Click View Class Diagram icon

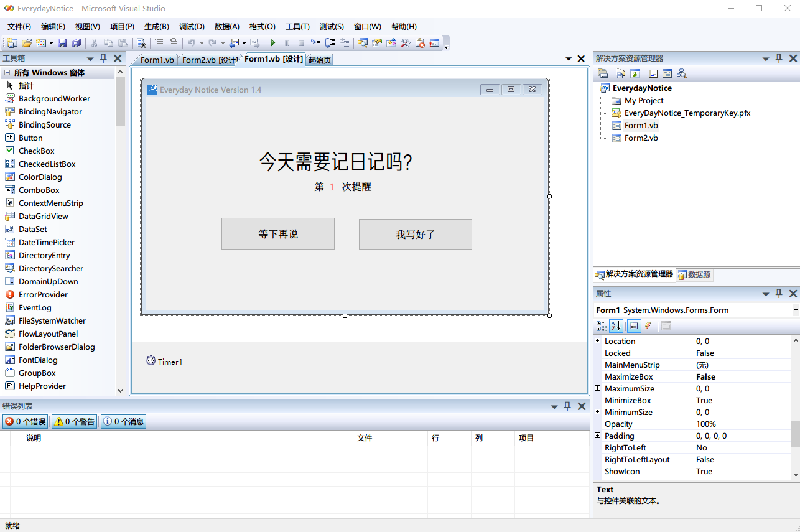682,73
